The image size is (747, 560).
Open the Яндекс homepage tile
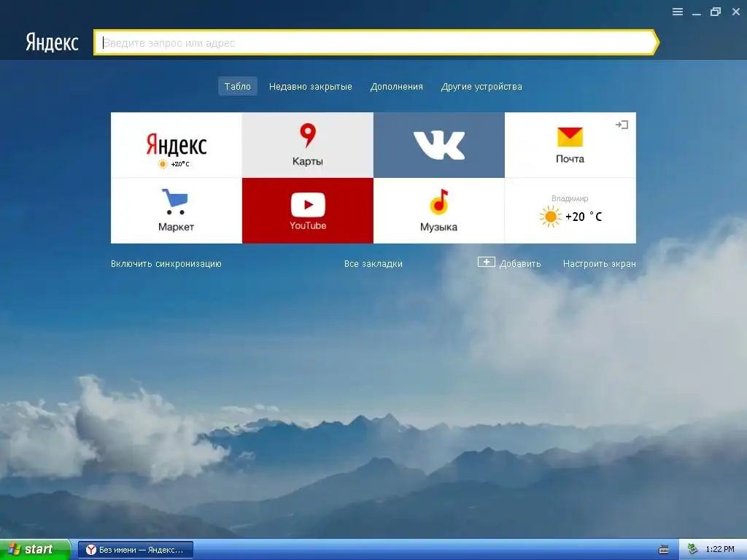[177, 145]
